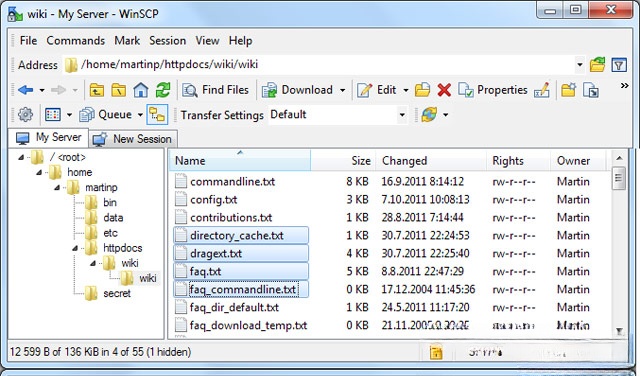Click the filter funnel icon
640x376 pixels.
(619, 65)
